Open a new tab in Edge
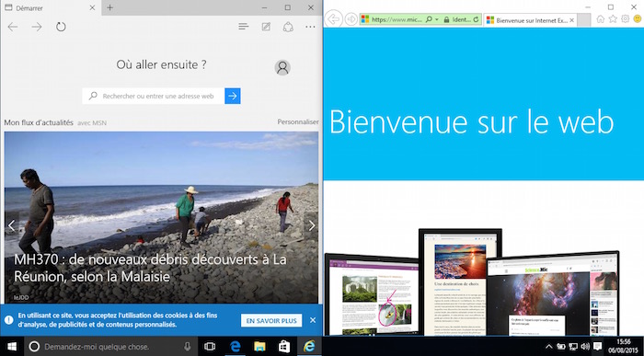The width and height of the screenshot is (644, 356). [109, 7]
